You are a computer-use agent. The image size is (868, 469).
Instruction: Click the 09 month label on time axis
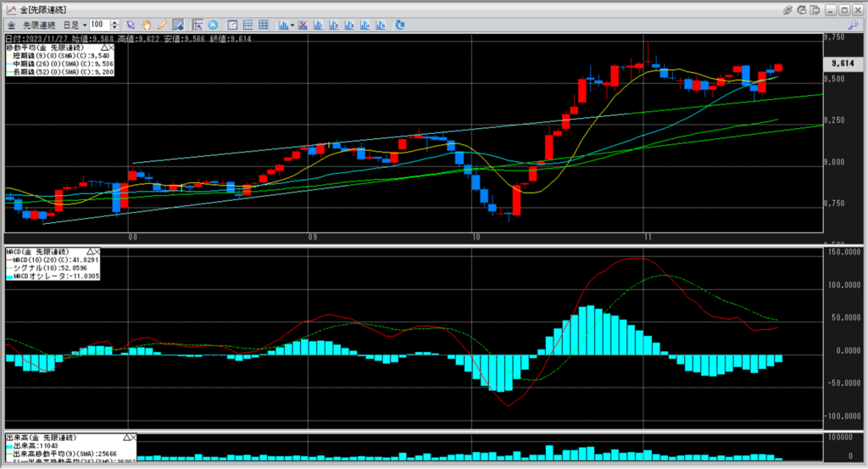click(x=313, y=237)
